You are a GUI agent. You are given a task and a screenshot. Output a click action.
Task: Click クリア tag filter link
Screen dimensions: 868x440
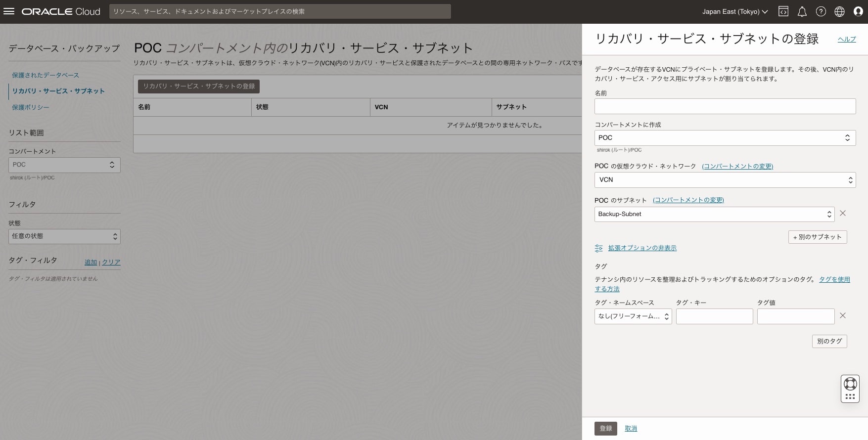tap(111, 263)
